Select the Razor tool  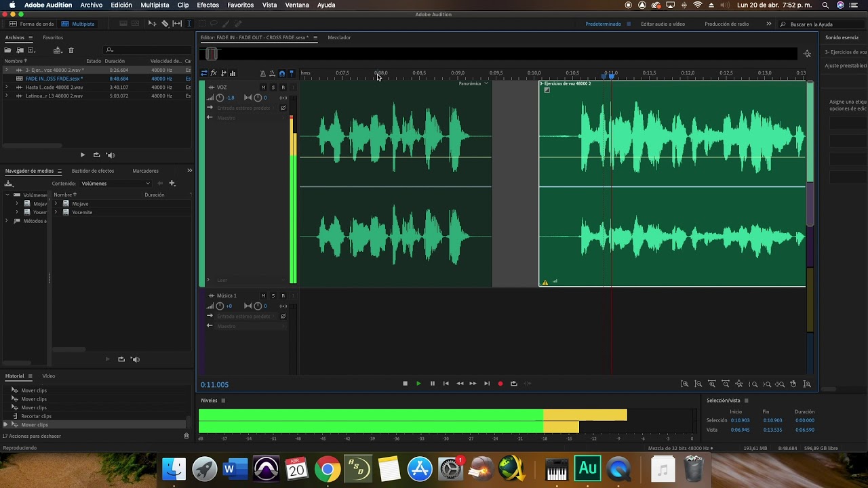pos(165,24)
